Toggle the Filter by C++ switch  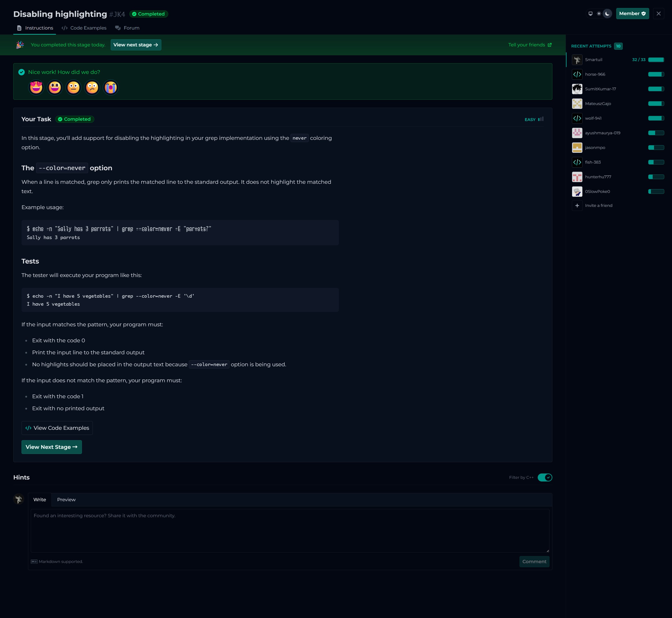click(545, 477)
